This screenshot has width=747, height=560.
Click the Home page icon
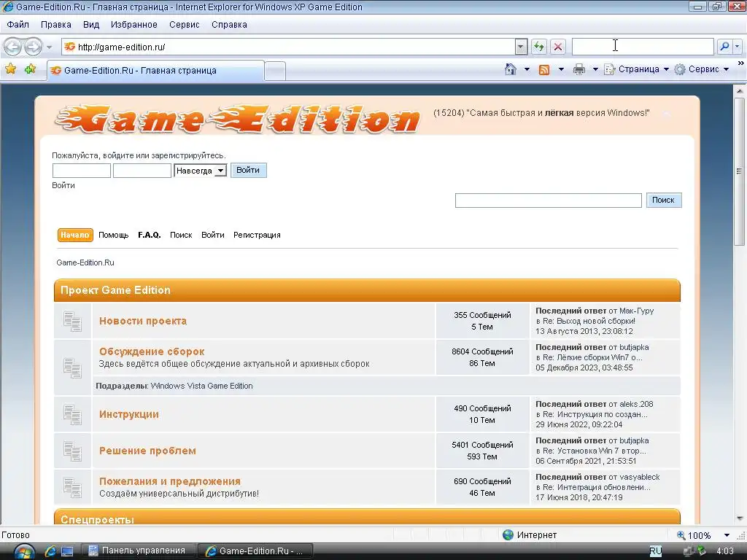(x=510, y=69)
